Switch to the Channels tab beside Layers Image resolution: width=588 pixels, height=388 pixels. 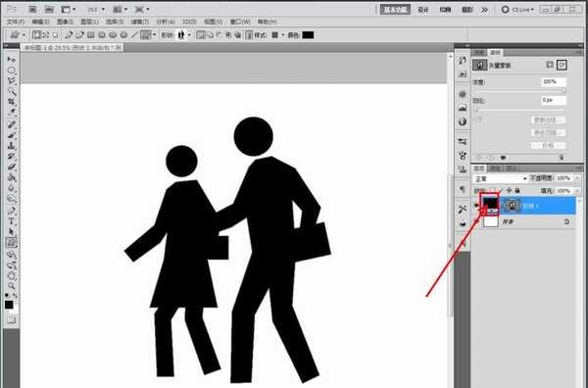[x=495, y=169]
